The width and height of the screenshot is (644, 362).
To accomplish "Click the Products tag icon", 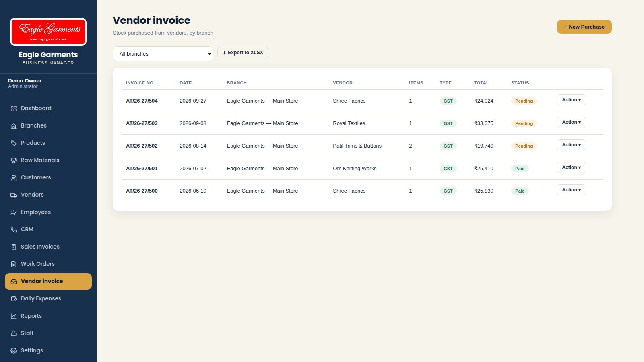I will coord(14,143).
